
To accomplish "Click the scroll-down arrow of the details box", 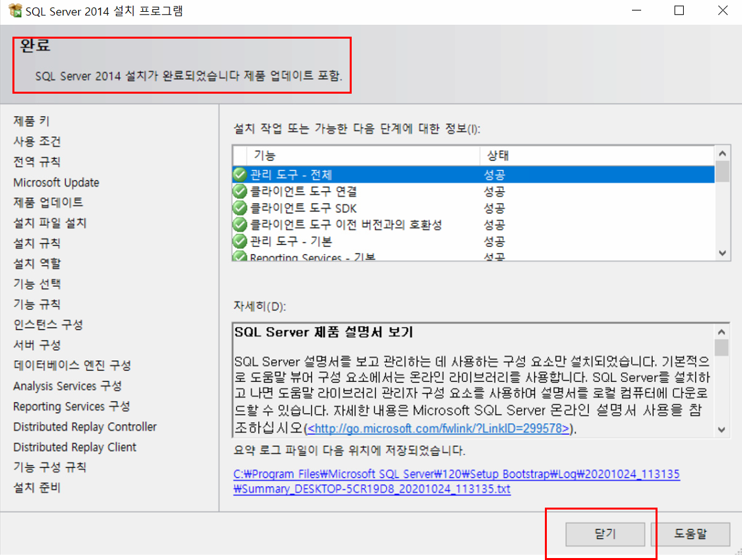I will point(722,430).
